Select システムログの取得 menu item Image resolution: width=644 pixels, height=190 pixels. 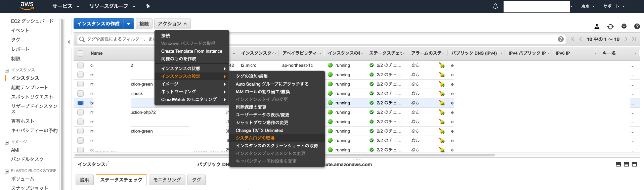277,138
